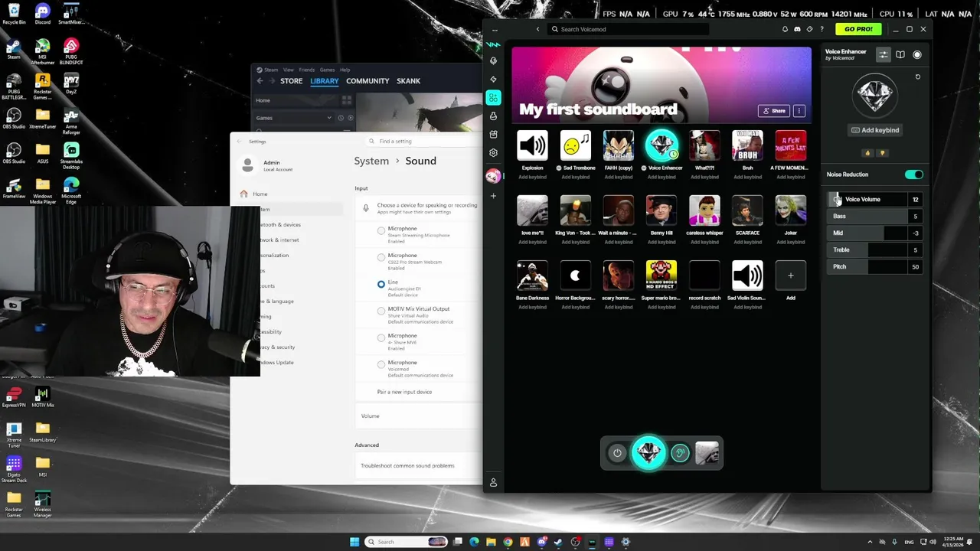
Task: Select C922 Pro Stream Webcam microphone
Action: tap(381, 257)
